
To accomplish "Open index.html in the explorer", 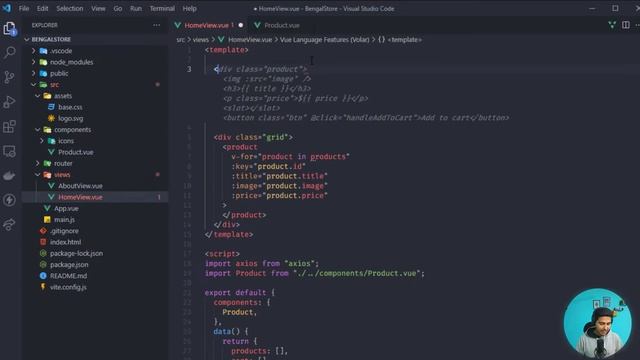I will 65,242.
